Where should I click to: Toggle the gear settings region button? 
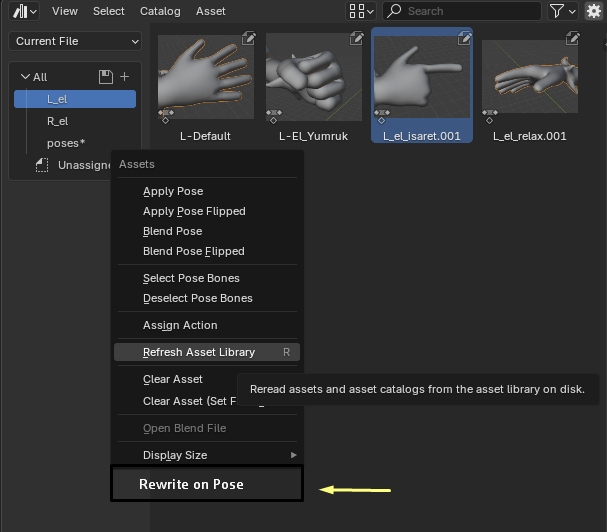pyautogui.click(x=593, y=11)
